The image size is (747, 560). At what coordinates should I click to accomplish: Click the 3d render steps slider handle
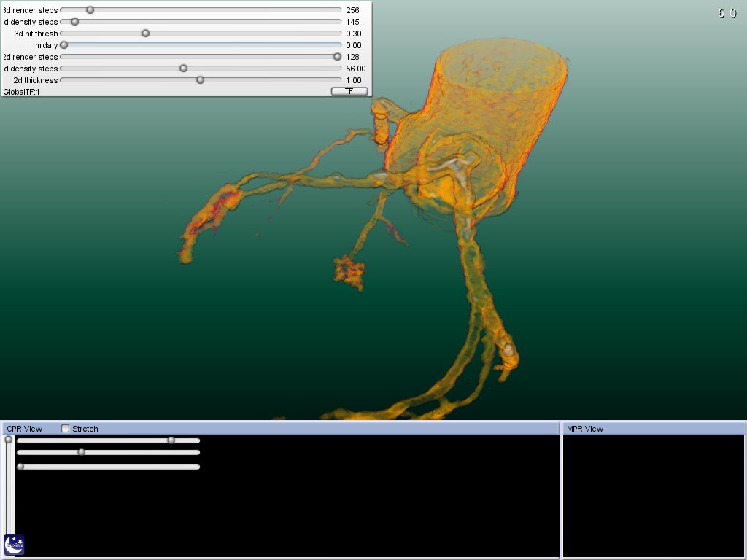coord(90,10)
